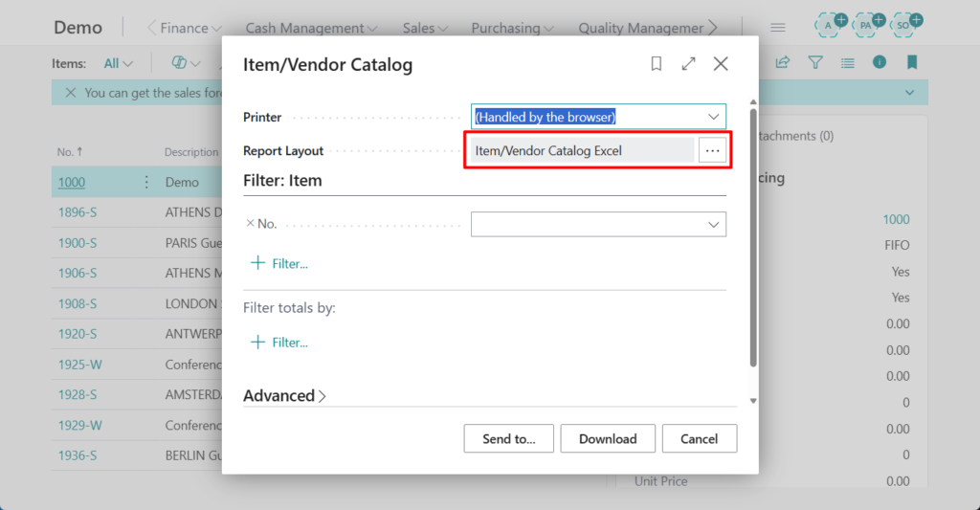Remove the No. filter field
980x510 pixels.
(x=251, y=223)
